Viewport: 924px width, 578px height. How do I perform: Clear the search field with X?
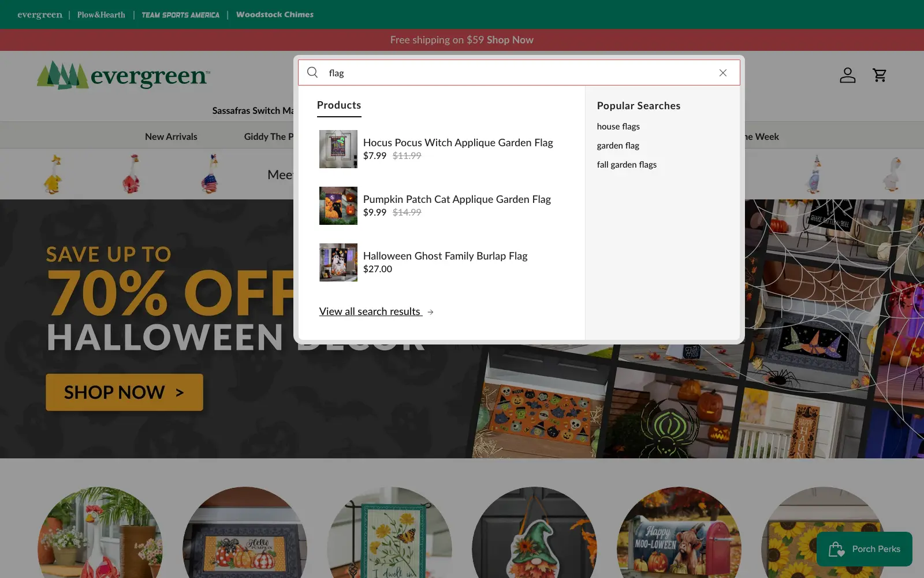pyautogui.click(x=722, y=73)
